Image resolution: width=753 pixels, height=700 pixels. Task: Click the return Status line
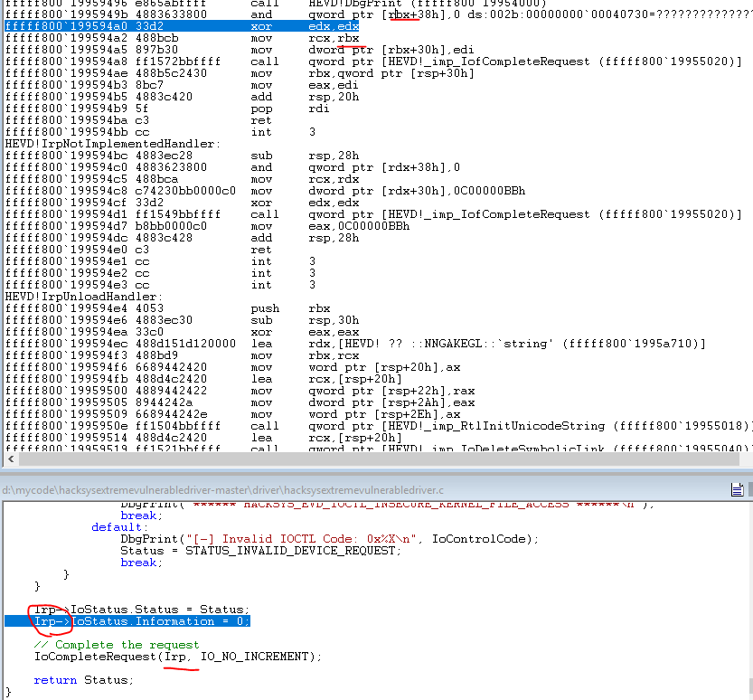(83, 680)
